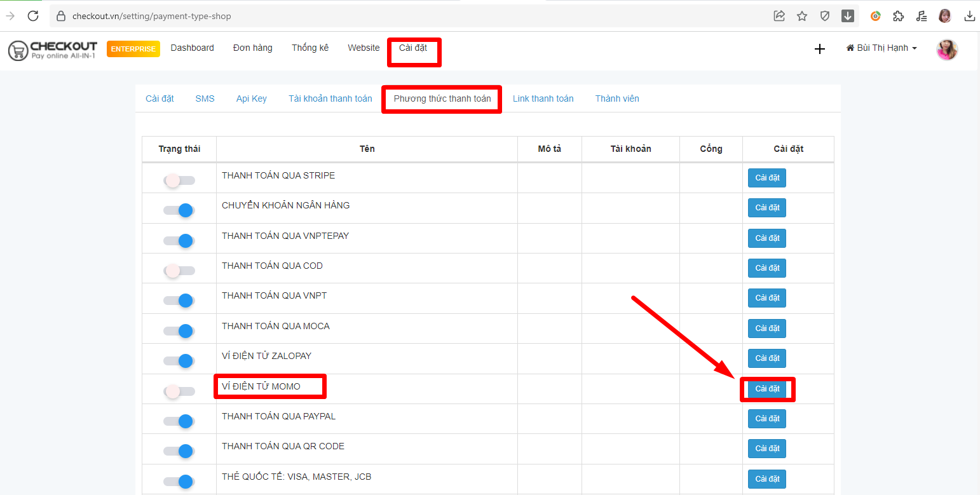Disable the Chuyển khoản ngân hàng toggle

click(x=179, y=210)
